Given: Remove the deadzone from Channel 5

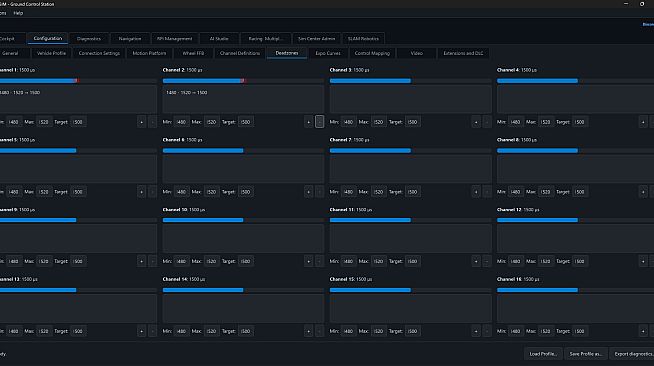Looking at the screenshot, I should tap(153, 192).
